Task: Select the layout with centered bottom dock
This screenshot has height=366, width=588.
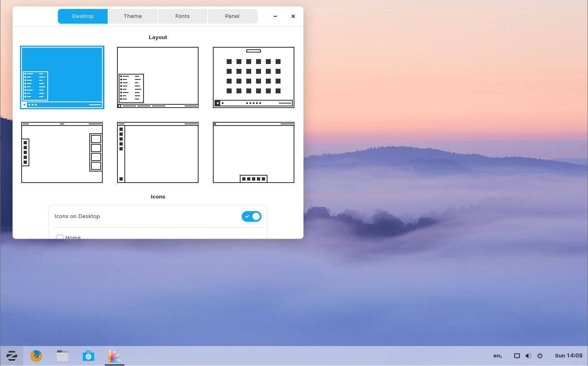Action: tap(253, 152)
